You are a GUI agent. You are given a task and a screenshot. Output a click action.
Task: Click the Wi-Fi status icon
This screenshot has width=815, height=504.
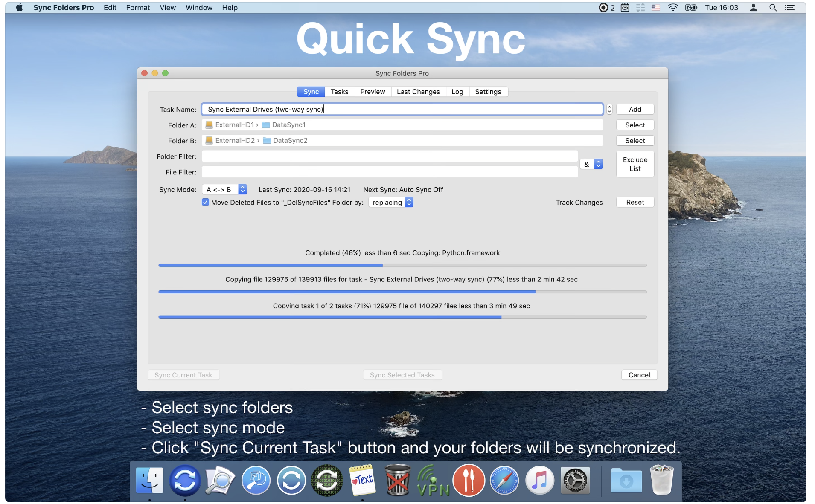[x=672, y=8]
